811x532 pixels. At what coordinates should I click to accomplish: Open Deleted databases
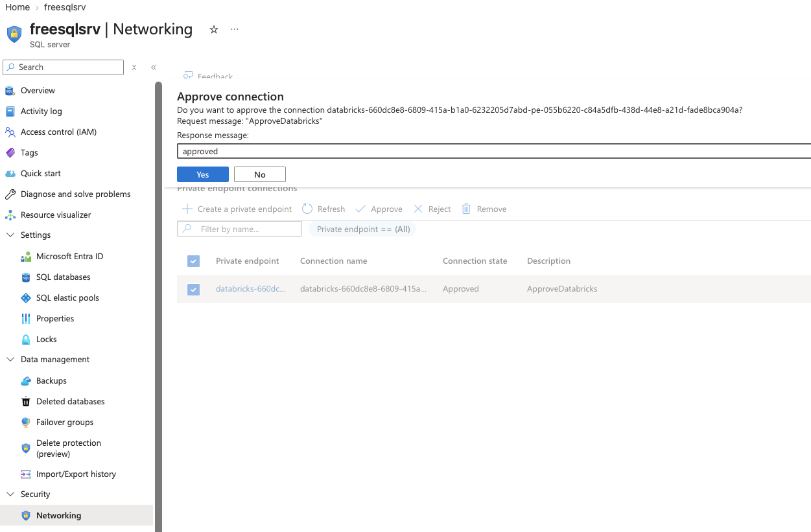71,402
